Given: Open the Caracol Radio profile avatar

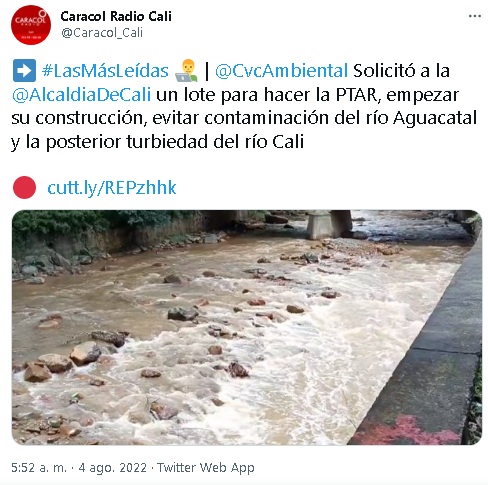Looking at the screenshot, I should coord(31,25).
